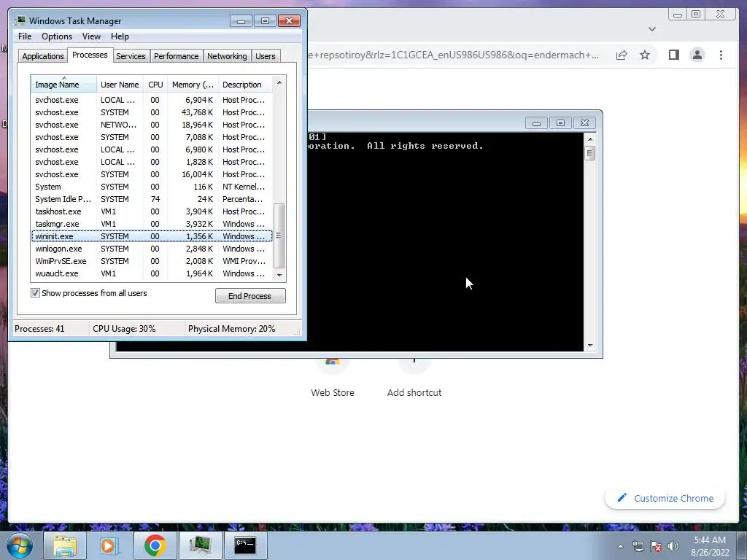Open Windows Start menu orb
Viewport: 747px width, 560px height.
pos(20,545)
